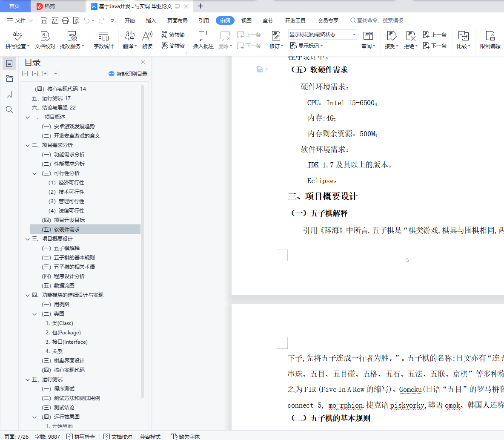The height and width of the screenshot is (440, 504).
Task: Collapse all outline levels with the minus box
Action: [x=56, y=74]
